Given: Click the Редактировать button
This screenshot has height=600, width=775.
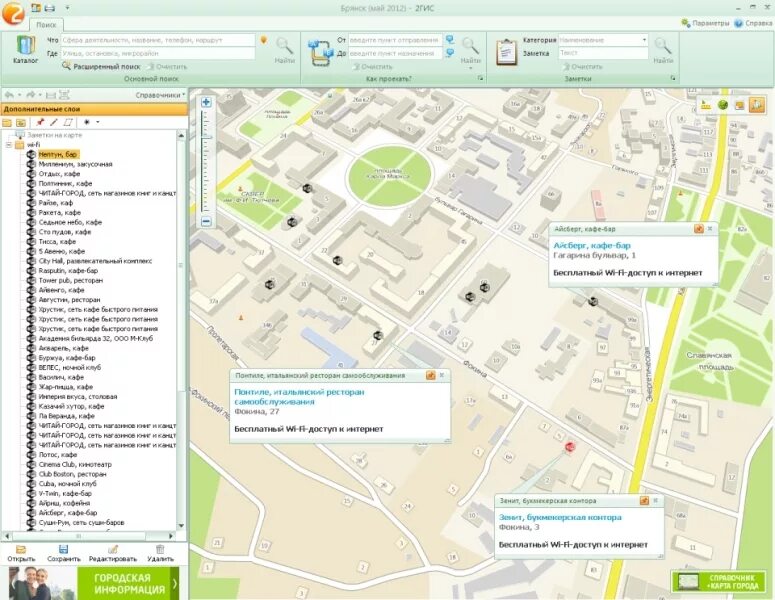Looking at the screenshot, I should 113,553.
